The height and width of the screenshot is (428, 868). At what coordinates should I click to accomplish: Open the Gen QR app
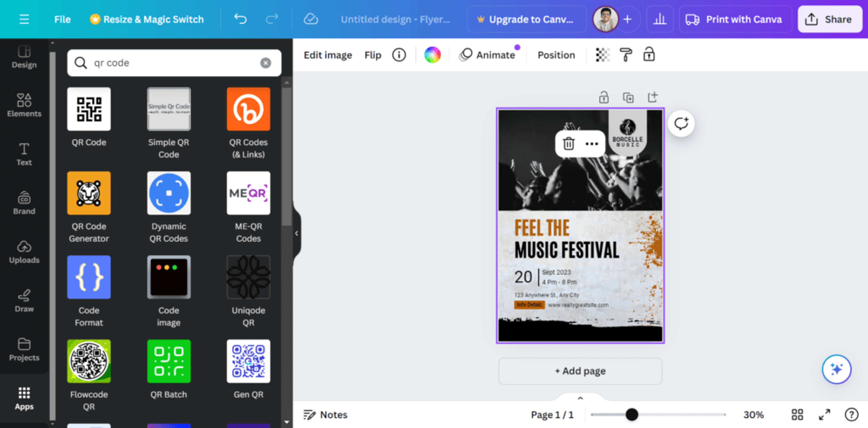click(x=249, y=370)
